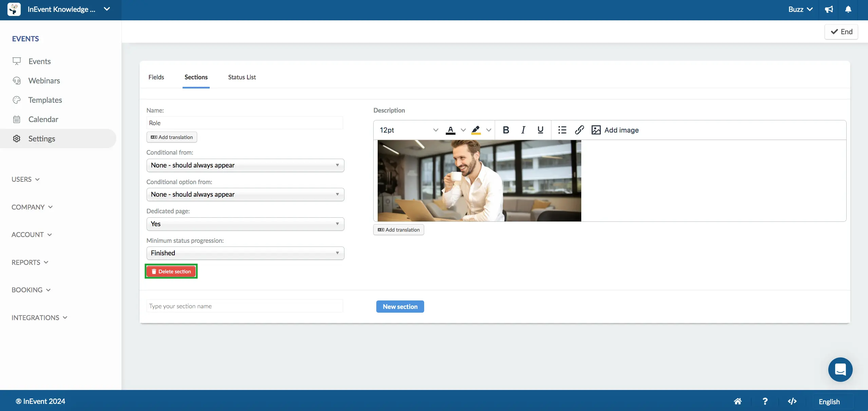868x411 pixels.
Task: Switch to the Fields tab
Action: click(156, 76)
